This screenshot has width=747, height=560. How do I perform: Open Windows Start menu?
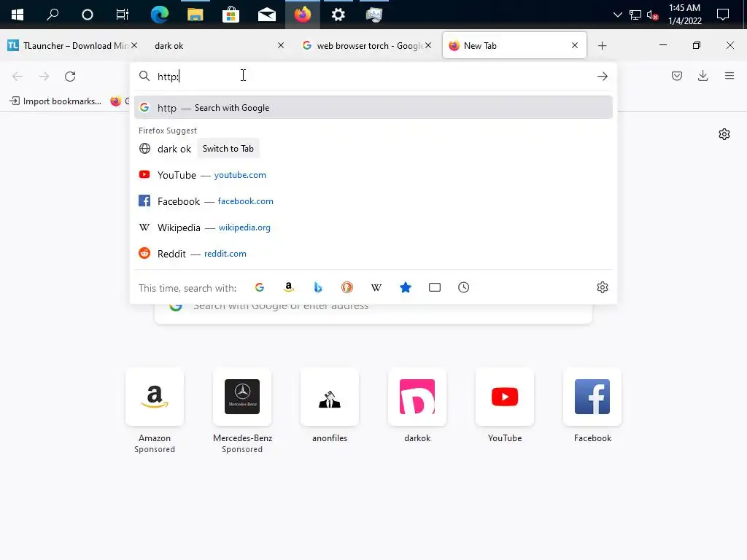(18, 15)
